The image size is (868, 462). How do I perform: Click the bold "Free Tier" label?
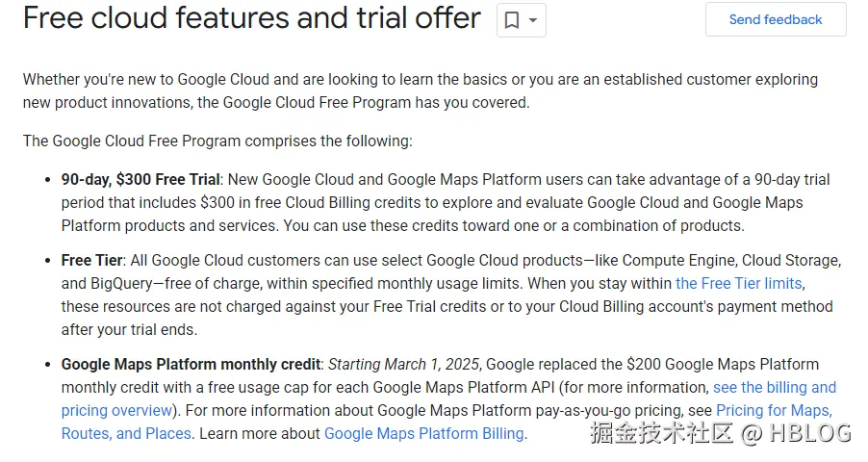(x=91, y=260)
